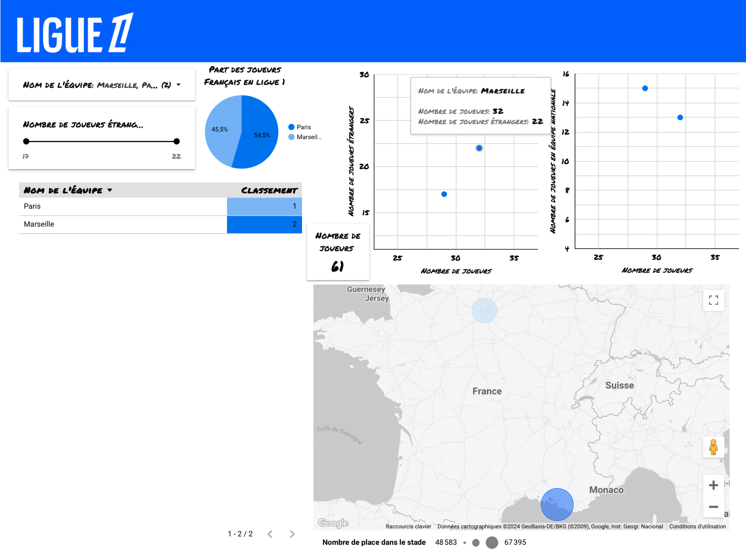Open Conditions d'utilisation link on the map
746x560 pixels.
click(697, 526)
